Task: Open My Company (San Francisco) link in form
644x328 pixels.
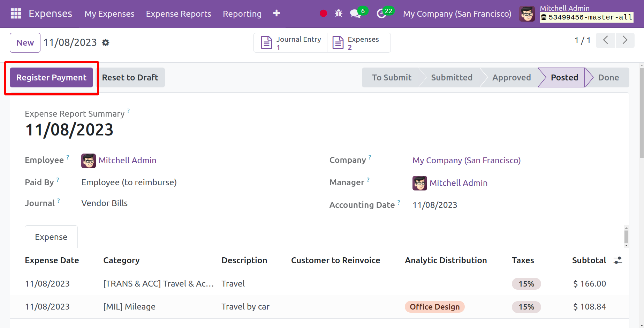Action: [467, 161]
